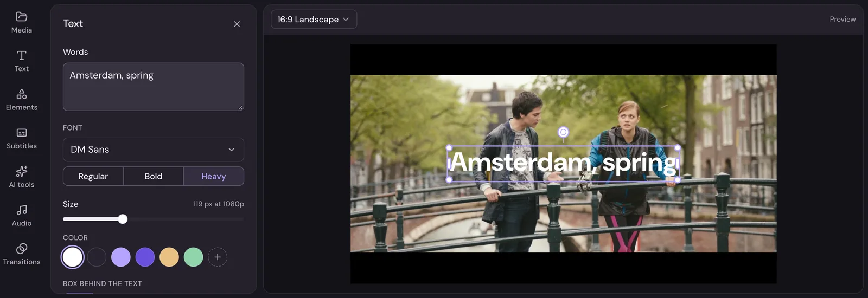Click bottom-left resize handle of text box
Screen dimensions: 868x298
tap(449, 179)
